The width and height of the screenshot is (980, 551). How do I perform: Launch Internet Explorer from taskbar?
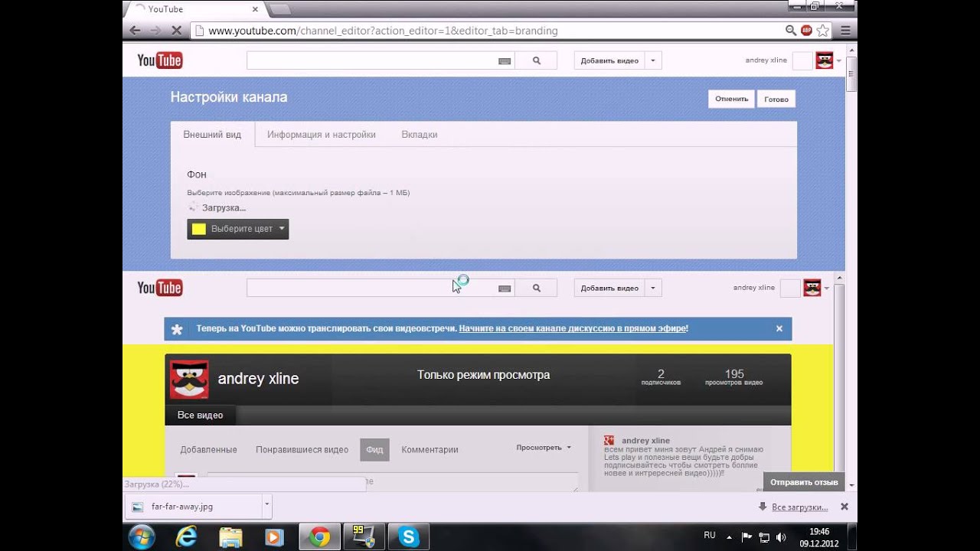(x=186, y=537)
